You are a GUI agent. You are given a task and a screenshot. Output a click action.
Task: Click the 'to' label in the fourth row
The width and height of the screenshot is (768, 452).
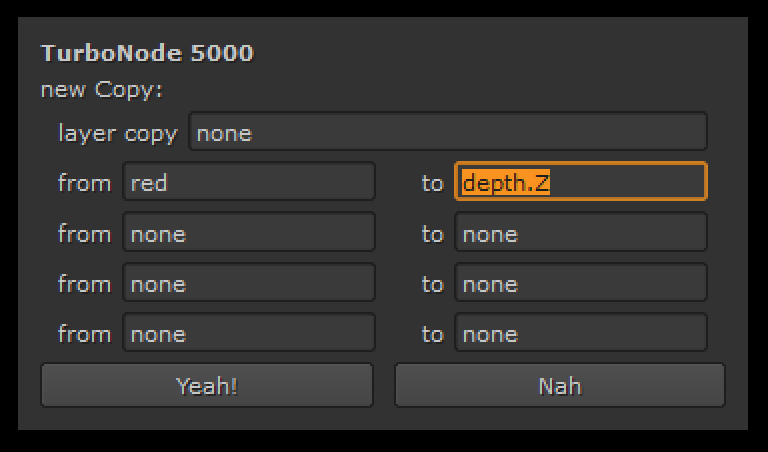pos(432,334)
